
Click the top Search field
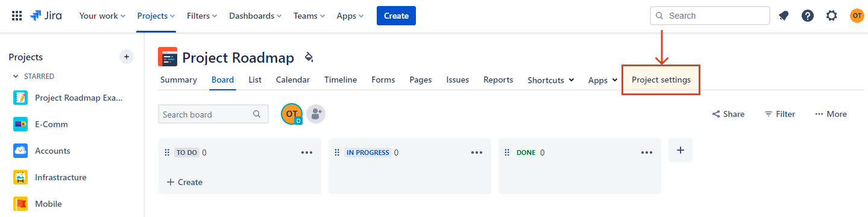point(710,16)
